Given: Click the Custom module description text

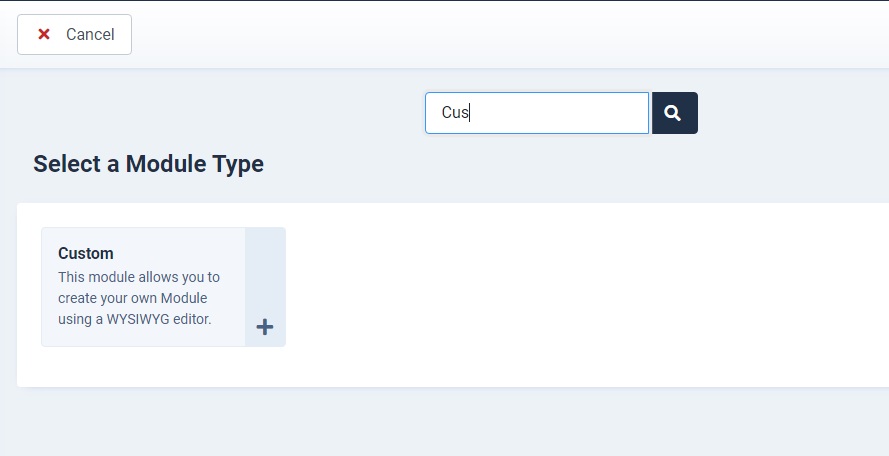Looking at the screenshot, I should pyautogui.click(x=139, y=298).
